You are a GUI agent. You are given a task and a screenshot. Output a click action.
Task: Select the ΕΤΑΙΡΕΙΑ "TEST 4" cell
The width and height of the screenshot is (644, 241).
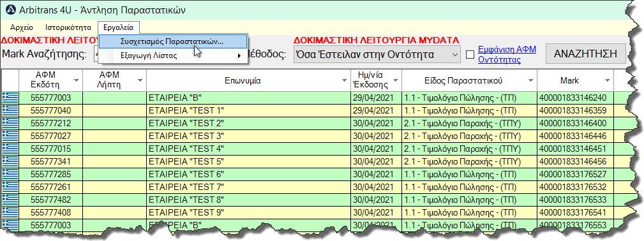tap(248, 149)
